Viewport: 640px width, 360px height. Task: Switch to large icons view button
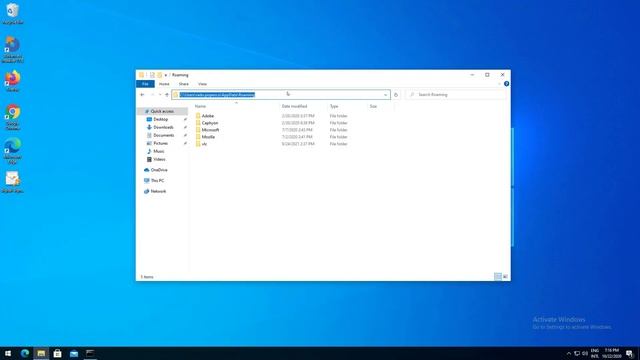[505, 277]
